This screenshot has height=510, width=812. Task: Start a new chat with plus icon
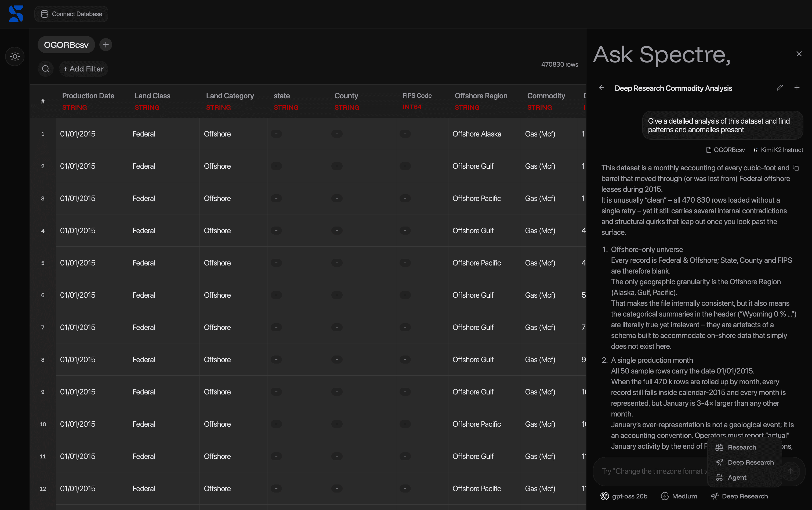tap(797, 88)
